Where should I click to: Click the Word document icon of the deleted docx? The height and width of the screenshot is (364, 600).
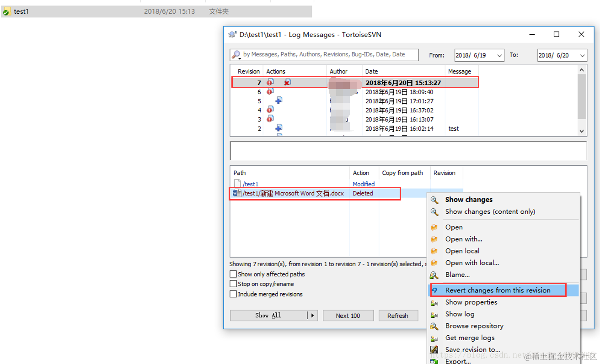237,193
